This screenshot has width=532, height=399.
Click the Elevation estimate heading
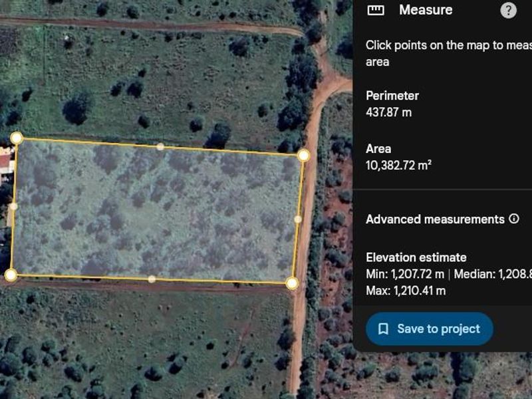pos(416,257)
